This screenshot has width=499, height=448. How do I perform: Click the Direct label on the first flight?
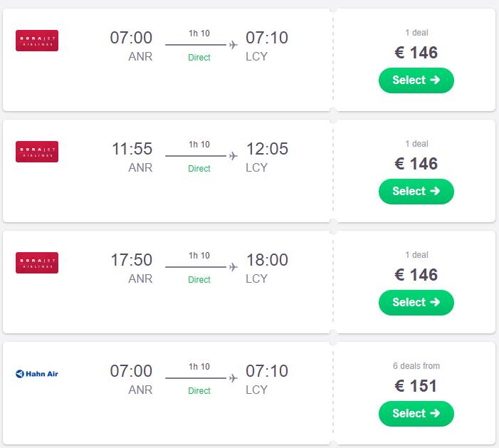tap(199, 58)
